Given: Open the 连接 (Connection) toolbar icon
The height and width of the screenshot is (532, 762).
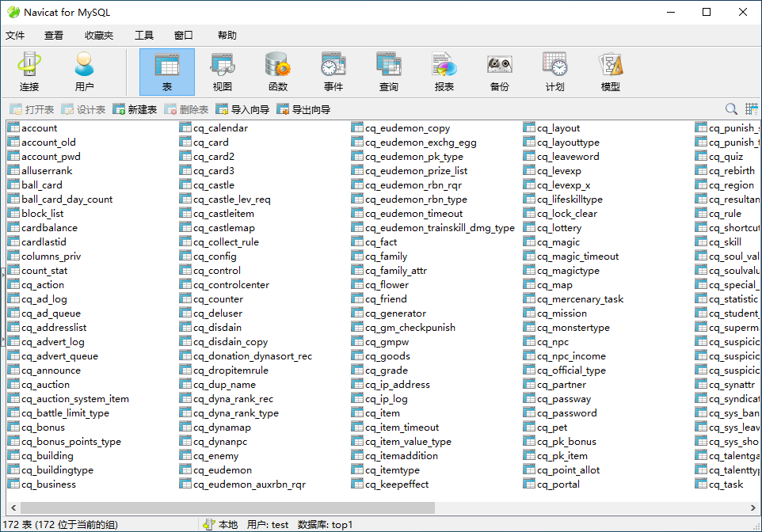Looking at the screenshot, I should (x=29, y=72).
